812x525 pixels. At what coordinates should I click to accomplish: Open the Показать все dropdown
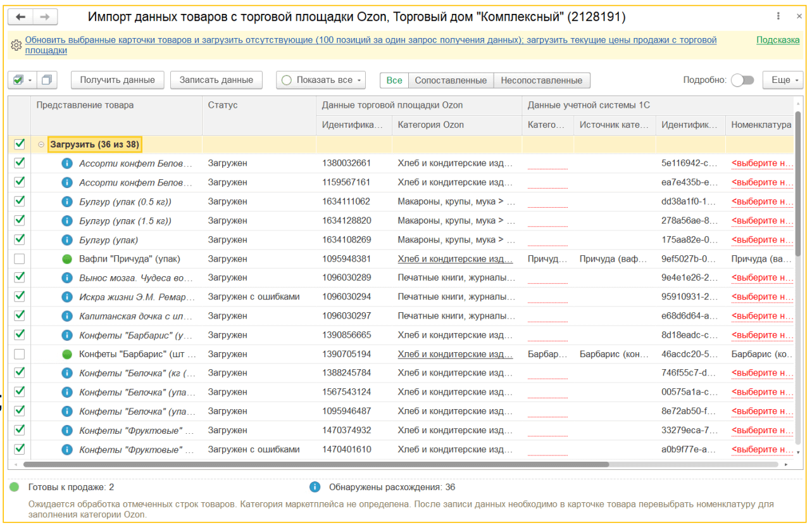(320, 80)
